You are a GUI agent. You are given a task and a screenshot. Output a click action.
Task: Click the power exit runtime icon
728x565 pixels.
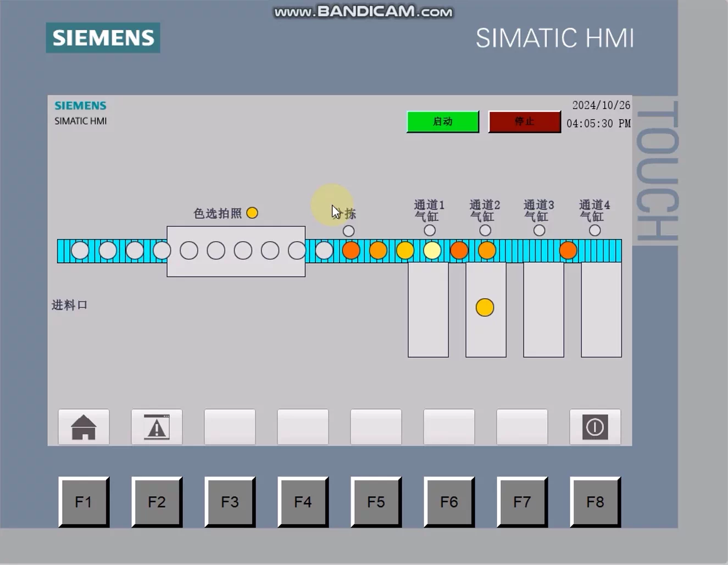click(x=595, y=427)
